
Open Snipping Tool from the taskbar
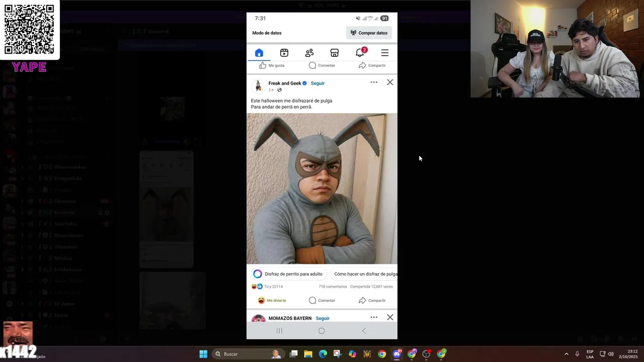point(338,354)
